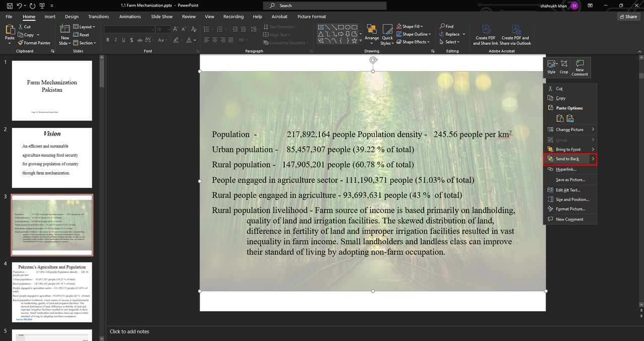Viewport: 644px width, 341px height.
Task: Click New Comment in the mini toolbar
Action: pyautogui.click(x=580, y=66)
